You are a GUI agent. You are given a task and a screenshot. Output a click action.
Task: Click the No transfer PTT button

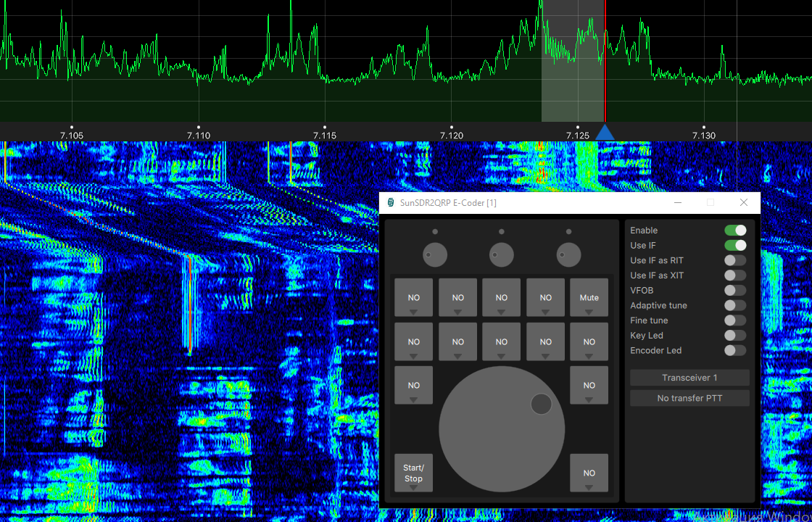[689, 398]
